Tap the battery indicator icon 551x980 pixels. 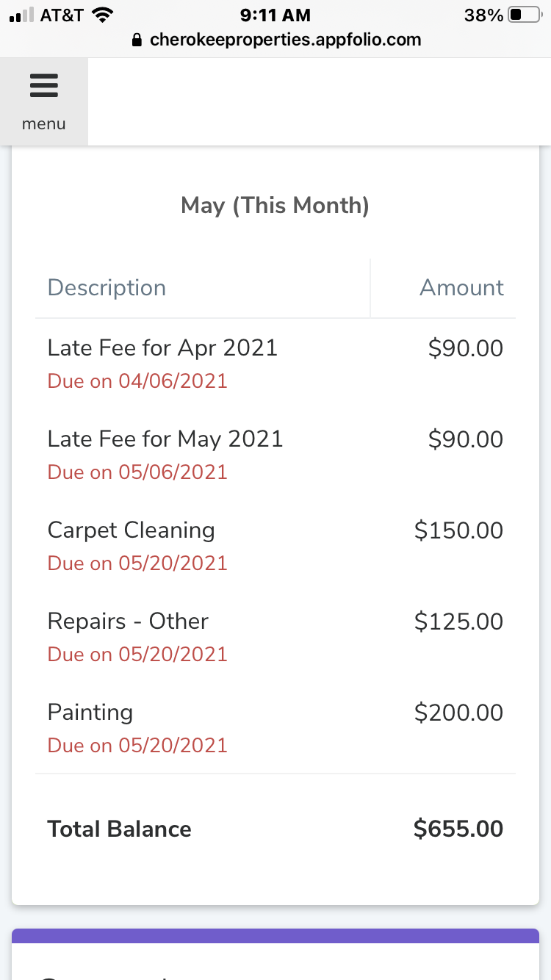coord(524,15)
